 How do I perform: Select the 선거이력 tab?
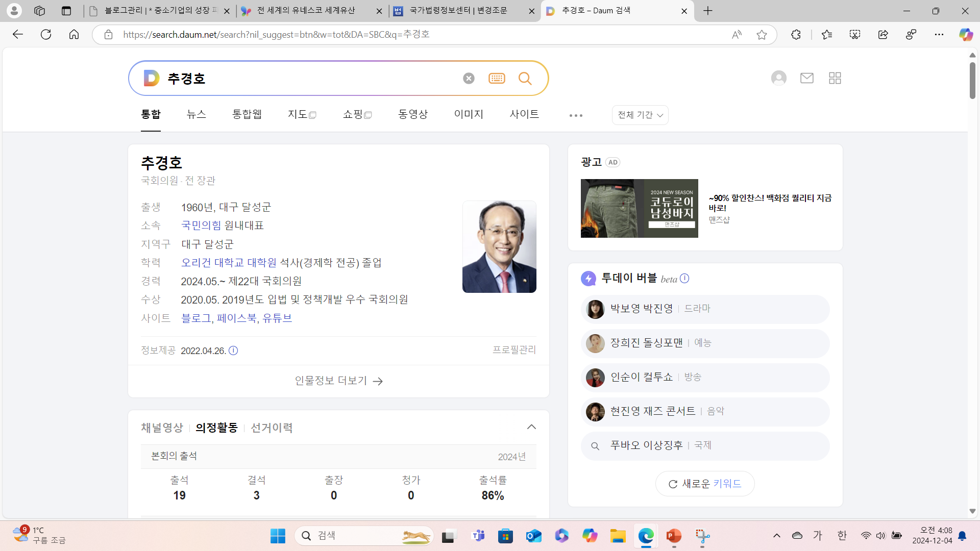[x=272, y=428]
